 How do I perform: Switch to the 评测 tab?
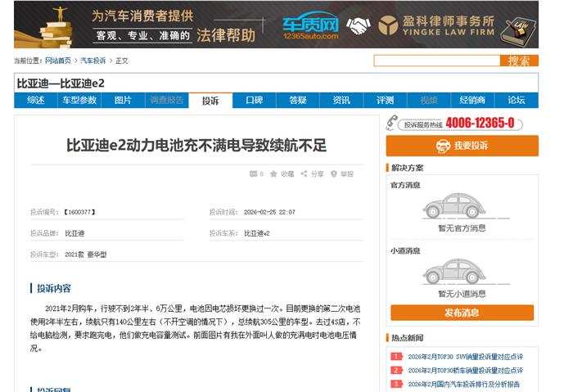tap(386, 100)
